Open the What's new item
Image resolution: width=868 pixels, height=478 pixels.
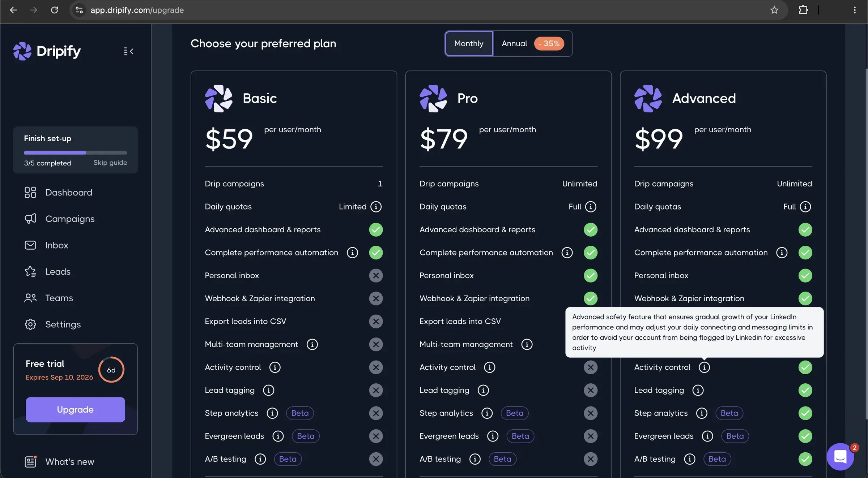pos(59,462)
